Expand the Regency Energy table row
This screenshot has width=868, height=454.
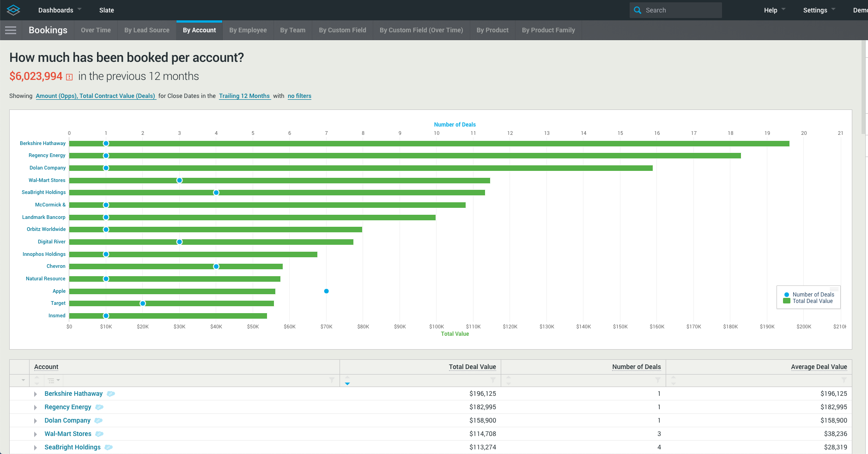(35, 407)
